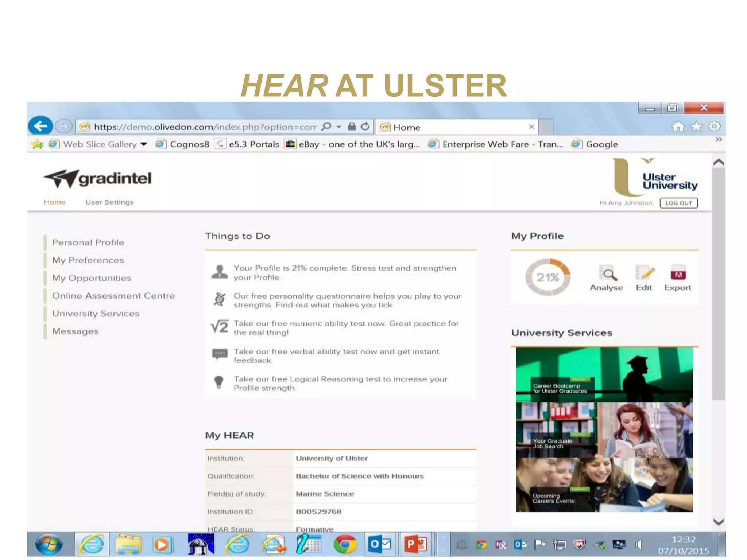Image resolution: width=747 pixels, height=560 pixels.
Task: Open Windows Start button
Action: [x=49, y=544]
